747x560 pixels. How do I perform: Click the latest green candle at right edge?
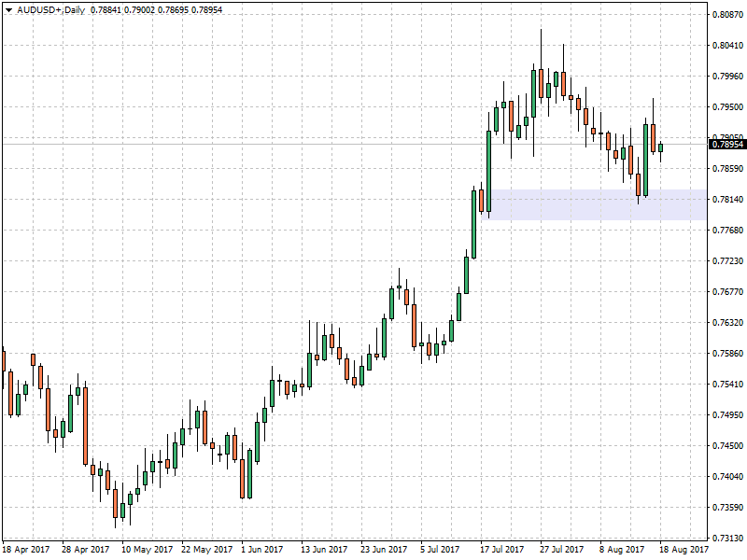pyautogui.click(x=660, y=147)
